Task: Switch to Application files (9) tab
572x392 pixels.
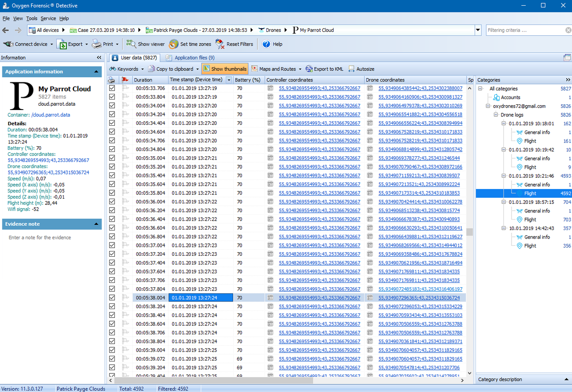Action: coord(190,58)
